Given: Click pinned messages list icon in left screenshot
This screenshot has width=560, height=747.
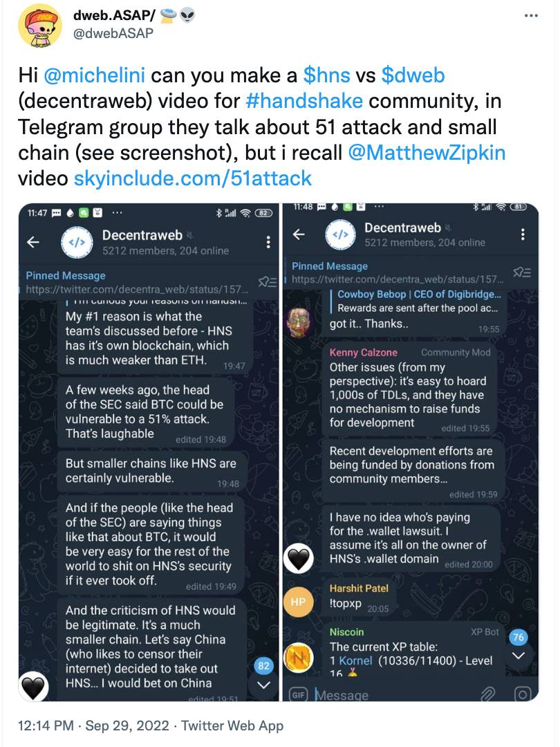Looking at the screenshot, I should (x=266, y=282).
